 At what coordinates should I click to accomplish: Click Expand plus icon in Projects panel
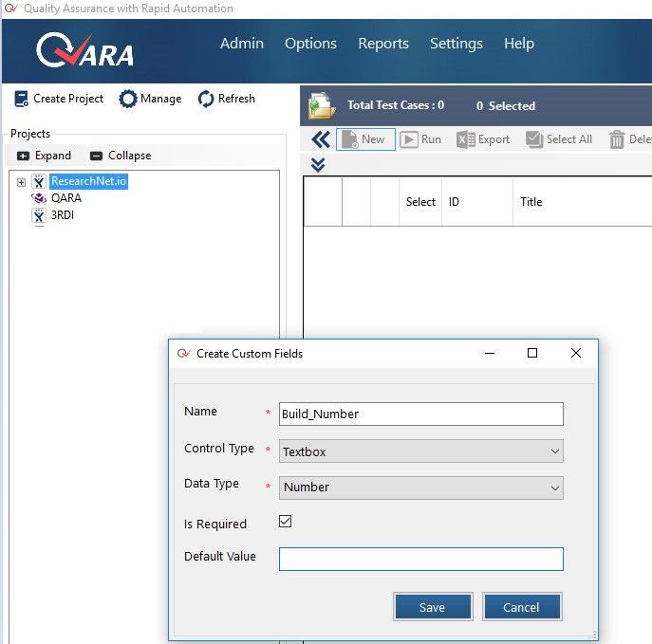(23, 156)
